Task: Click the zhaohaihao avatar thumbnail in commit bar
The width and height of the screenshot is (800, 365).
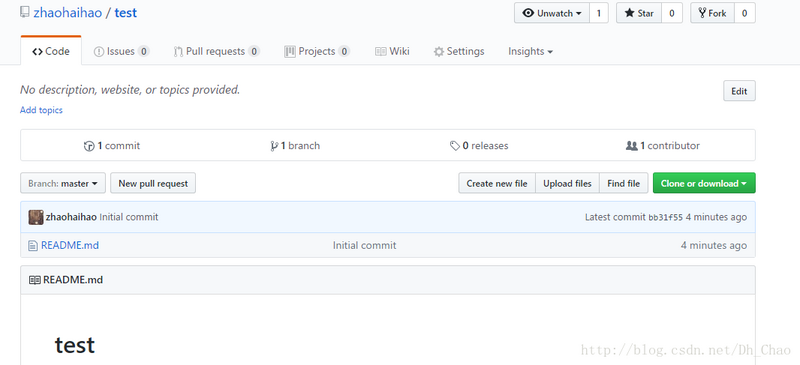Action: [36, 217]
